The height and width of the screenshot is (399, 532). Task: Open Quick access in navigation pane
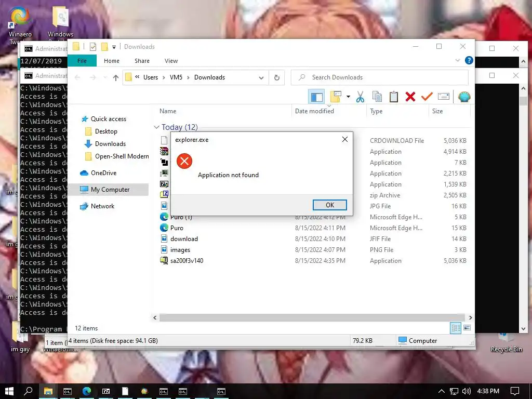coord(108,119)
